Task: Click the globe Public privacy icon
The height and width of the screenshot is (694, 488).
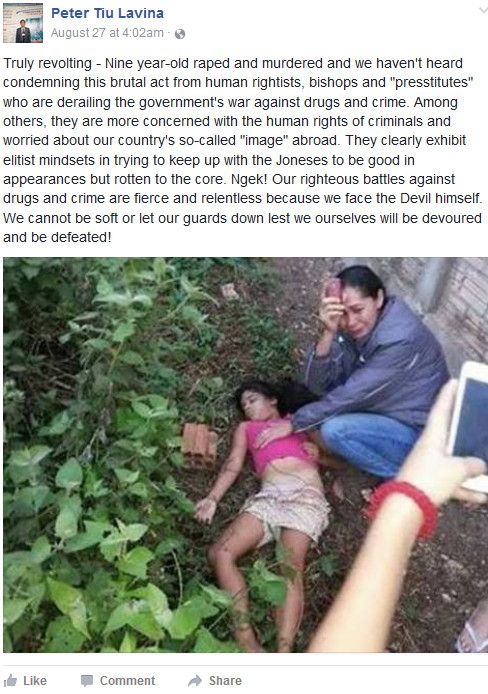Action: 180,34
